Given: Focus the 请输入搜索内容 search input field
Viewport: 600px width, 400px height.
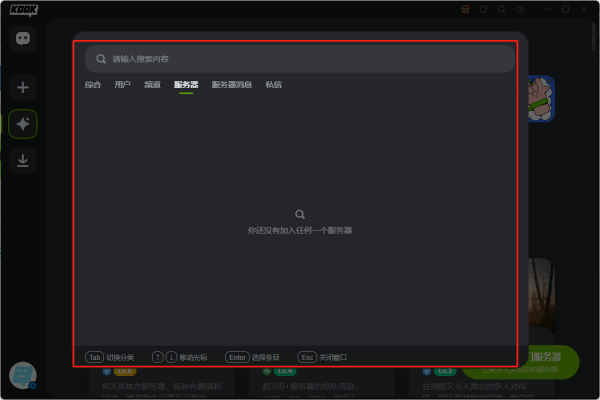Looking at the screenshot, I should pyautogui.click(x=300, y=59).
